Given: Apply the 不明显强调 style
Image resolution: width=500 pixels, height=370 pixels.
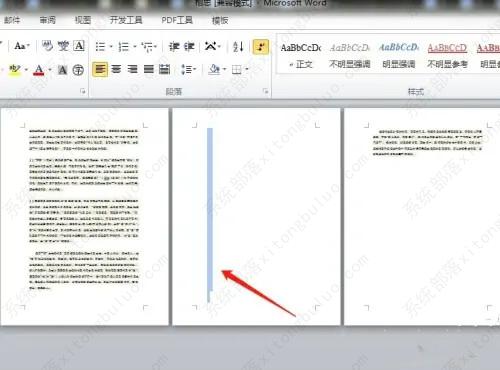Looking at the screenshot, I should tap(350, 55).
